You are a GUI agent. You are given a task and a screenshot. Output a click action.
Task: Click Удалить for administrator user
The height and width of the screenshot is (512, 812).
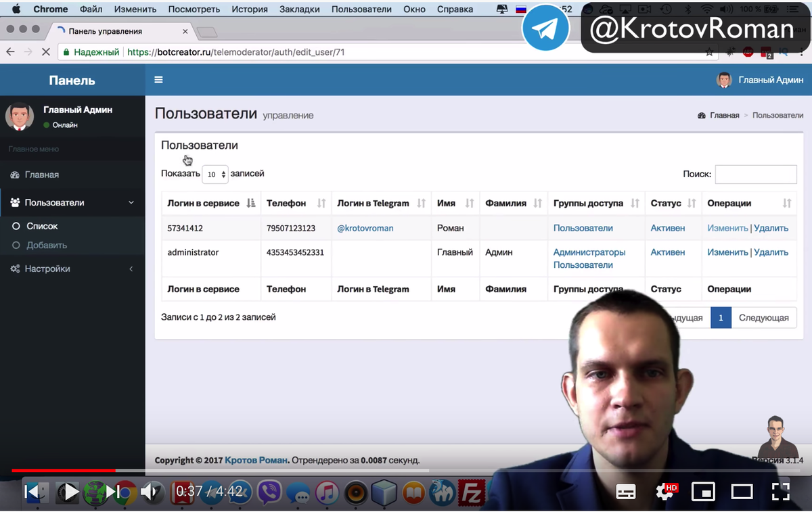pyautogui.click(x=771, y=252)
